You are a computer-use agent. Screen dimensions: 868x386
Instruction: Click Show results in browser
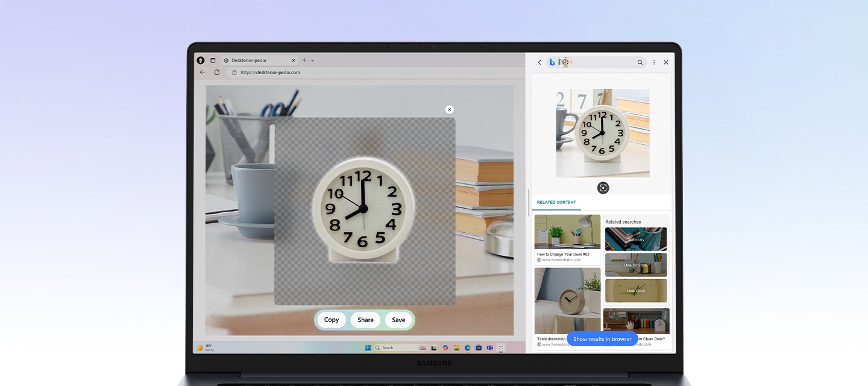coord(602,339)
